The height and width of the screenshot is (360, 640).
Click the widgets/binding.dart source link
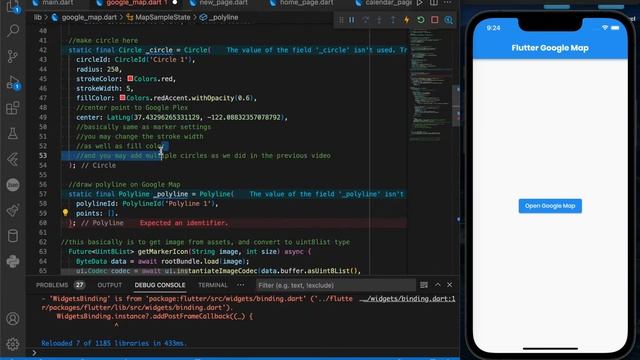407,299
